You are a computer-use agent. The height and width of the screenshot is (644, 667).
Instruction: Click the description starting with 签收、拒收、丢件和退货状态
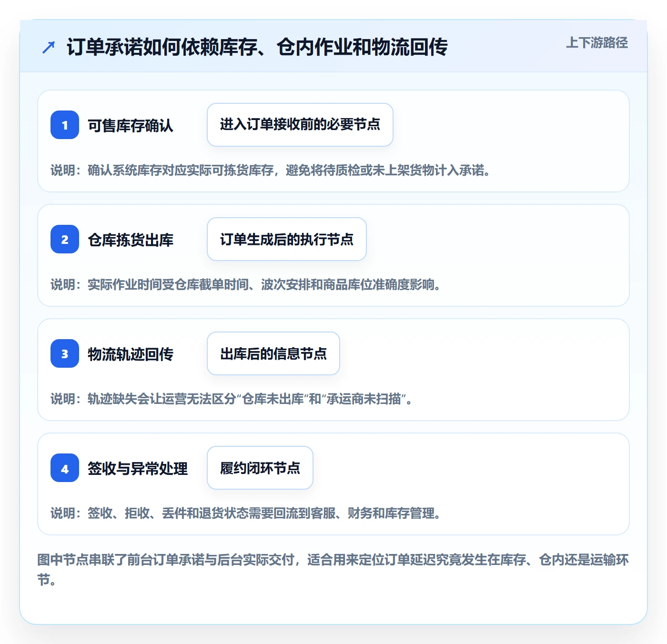[x=246, y=513]
